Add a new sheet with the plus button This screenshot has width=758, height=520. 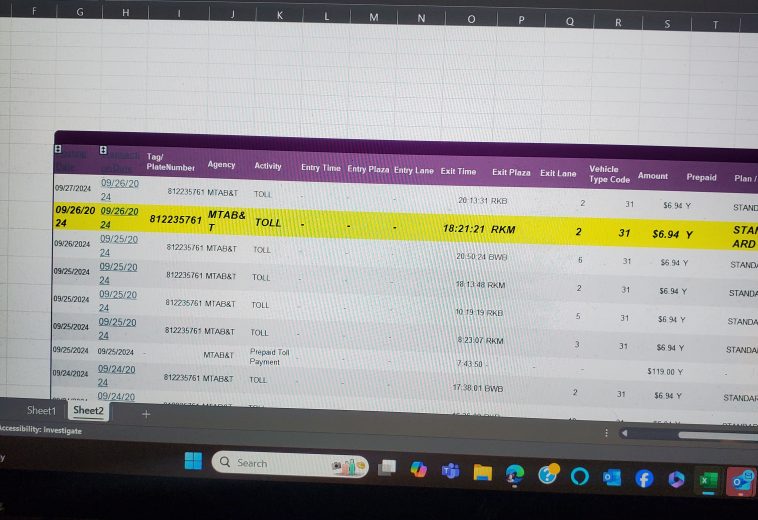pos(146,414)
